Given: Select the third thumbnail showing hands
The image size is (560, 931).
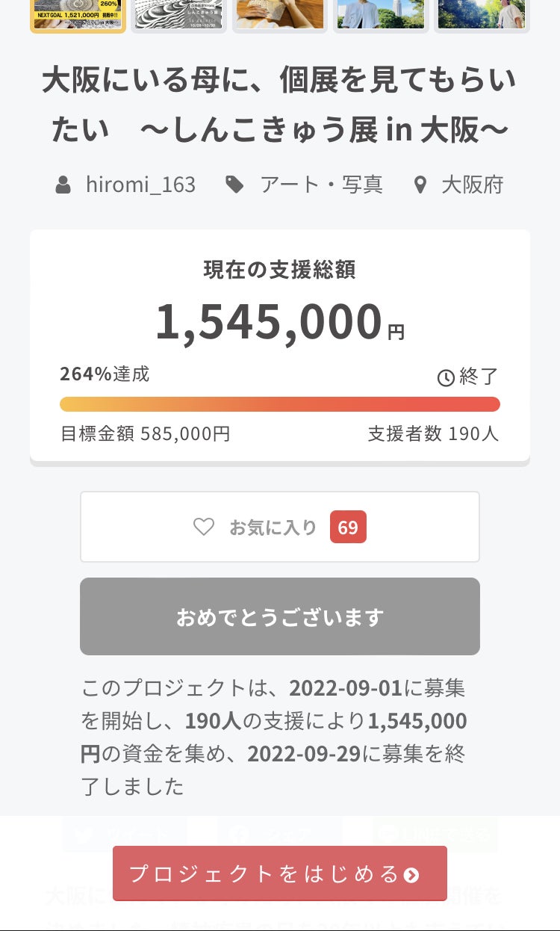Looking at the screenshot, I should tap(280, 15).
